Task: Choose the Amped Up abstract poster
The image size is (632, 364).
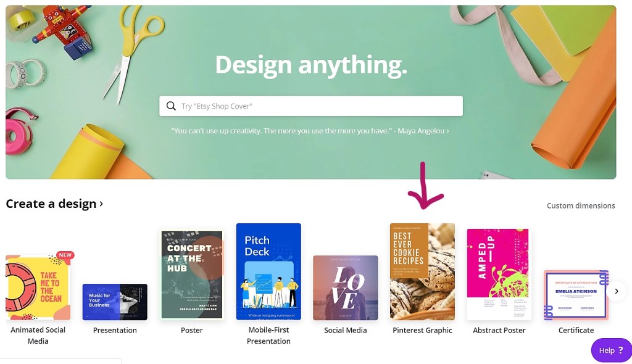Action: 499,275
